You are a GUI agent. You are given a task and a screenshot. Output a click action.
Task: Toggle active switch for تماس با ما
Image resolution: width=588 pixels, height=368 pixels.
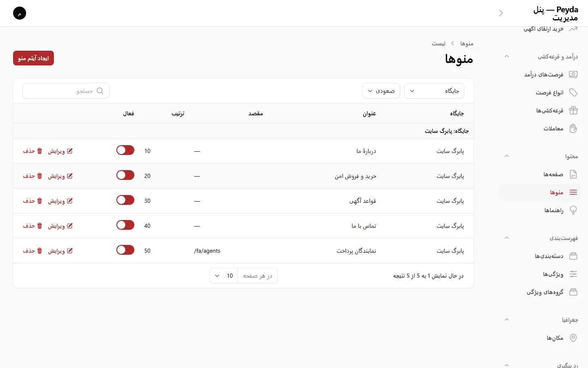click(125, 225)
